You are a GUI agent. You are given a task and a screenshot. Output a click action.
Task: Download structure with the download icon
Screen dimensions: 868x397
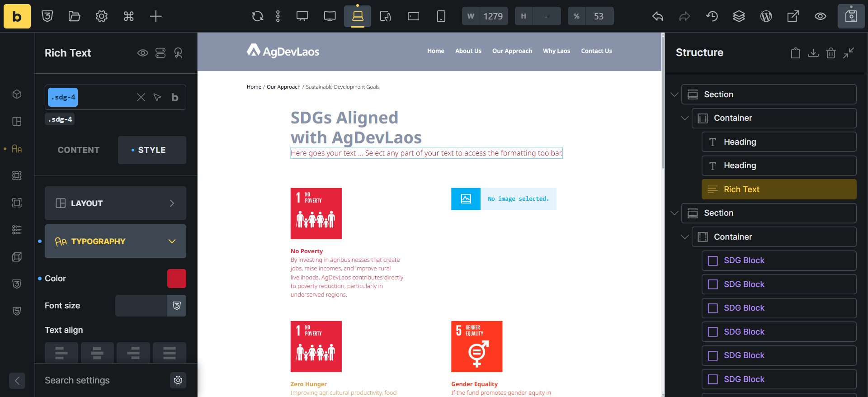813,53
